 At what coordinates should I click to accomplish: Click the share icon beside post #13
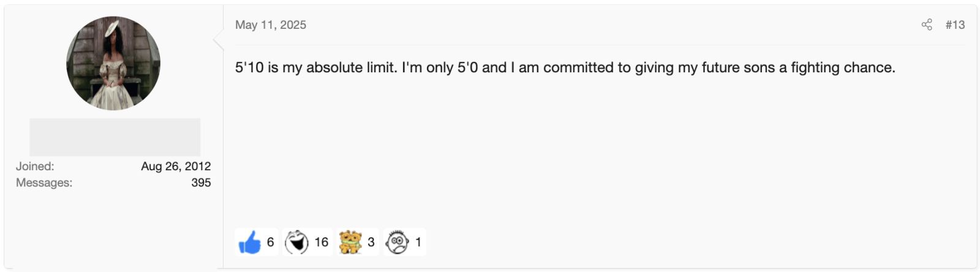927,25
